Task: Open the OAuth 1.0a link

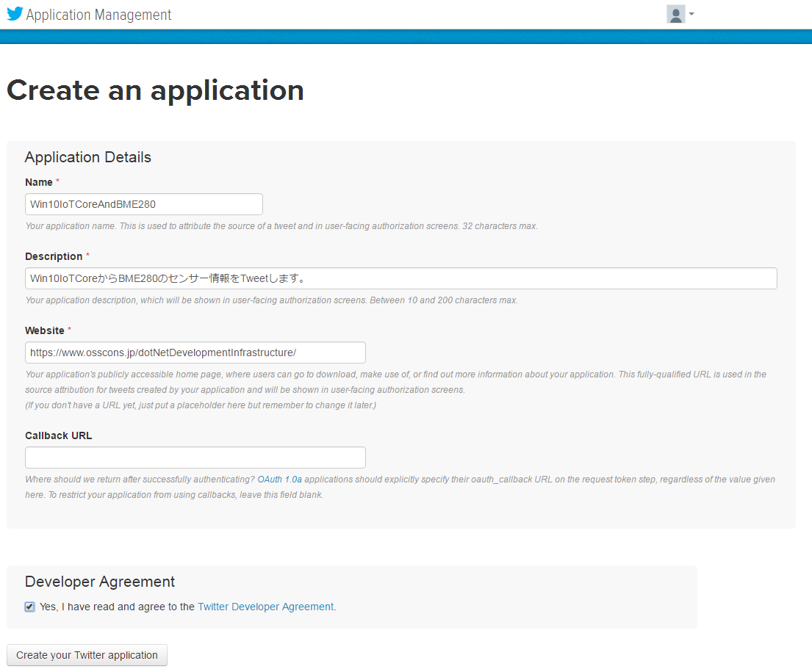Action: click(279, 480)
